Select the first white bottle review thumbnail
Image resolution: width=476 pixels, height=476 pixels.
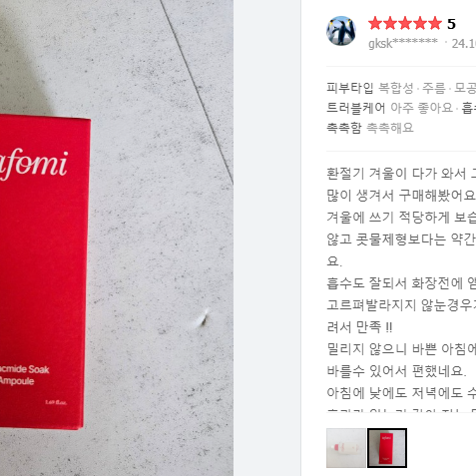[x=346, y=448]
